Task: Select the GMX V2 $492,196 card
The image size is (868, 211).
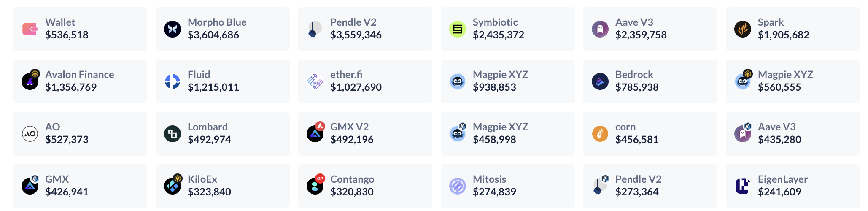Action: tap(365, 134)
